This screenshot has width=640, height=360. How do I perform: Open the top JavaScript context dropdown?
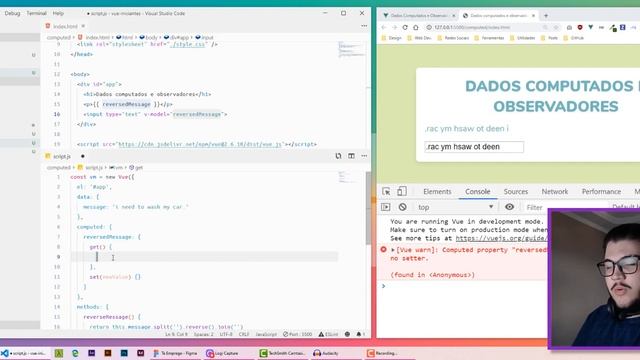point(456,207)
